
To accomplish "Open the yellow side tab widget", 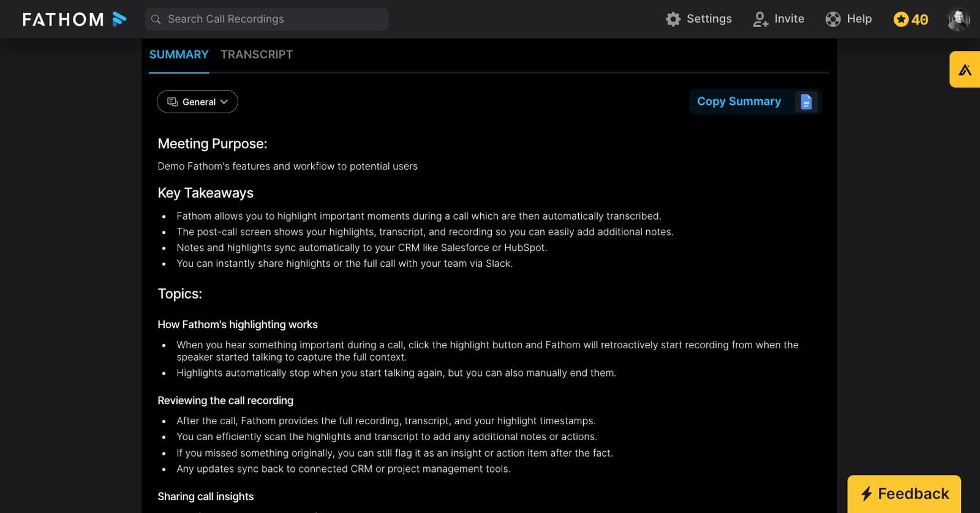I will coord(965,70).
